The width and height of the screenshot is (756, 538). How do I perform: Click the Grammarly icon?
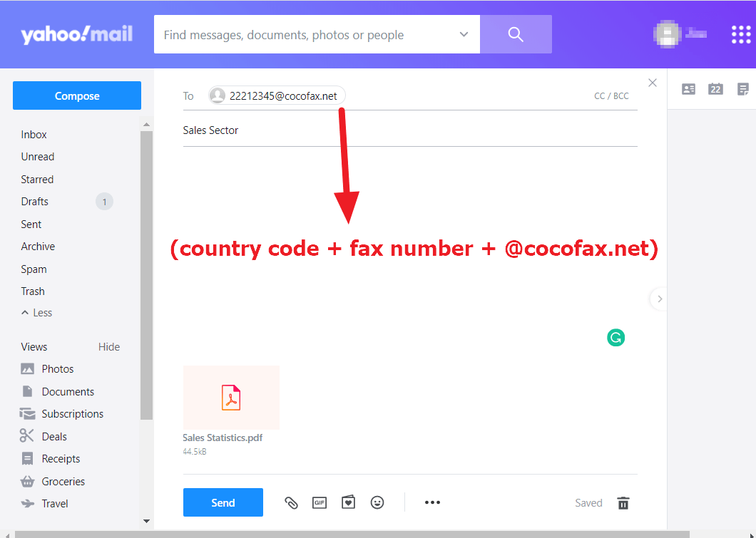click(615, 338)
